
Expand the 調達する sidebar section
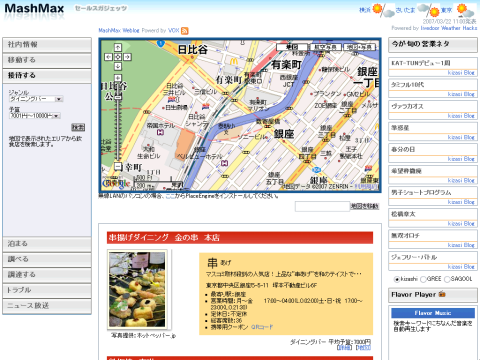(x=47, y=275)
